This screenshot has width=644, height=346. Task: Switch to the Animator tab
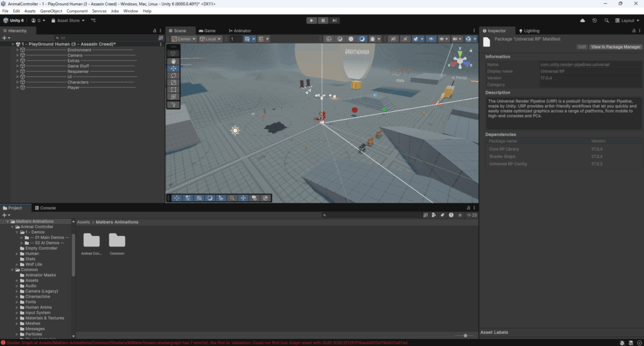(x=240, y=31)
